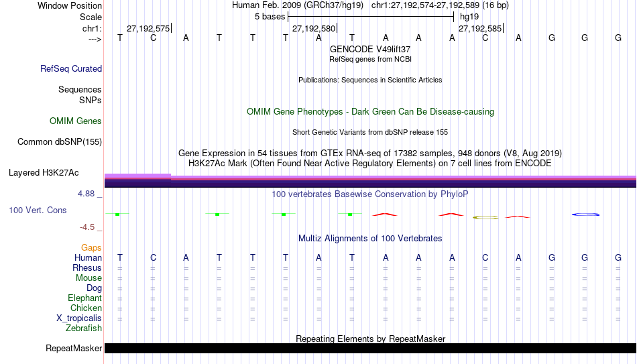Select the Elephant alignment row label
Screen dimensions: 637x364
[x=85, y=298]
